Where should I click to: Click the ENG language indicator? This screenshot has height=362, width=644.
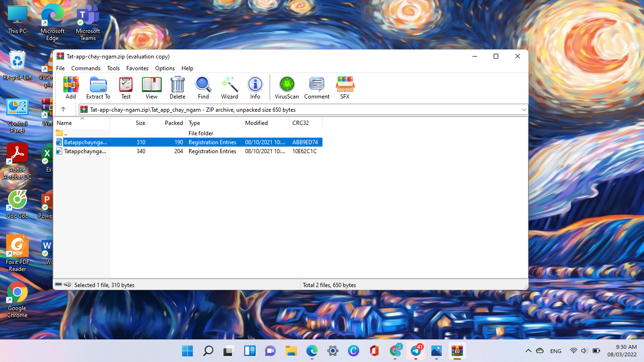click(x=556, y=351)
